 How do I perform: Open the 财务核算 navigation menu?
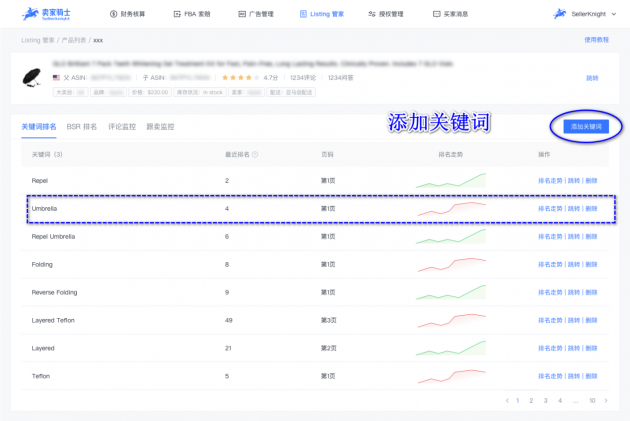click(127, 14)
